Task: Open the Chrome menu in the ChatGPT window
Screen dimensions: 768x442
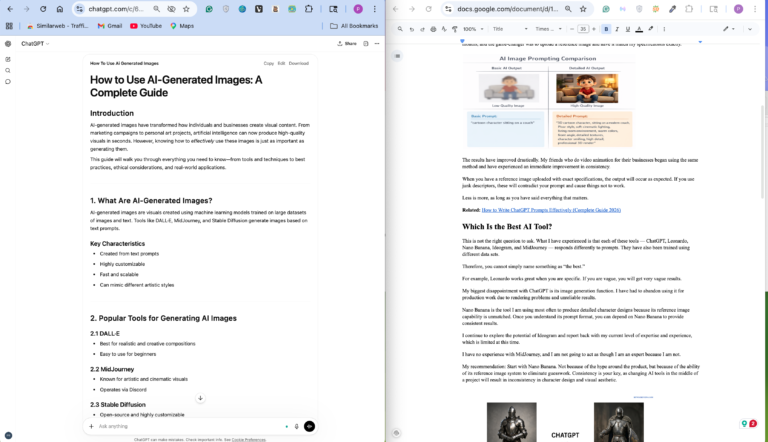Action: (x=375, y=9)
